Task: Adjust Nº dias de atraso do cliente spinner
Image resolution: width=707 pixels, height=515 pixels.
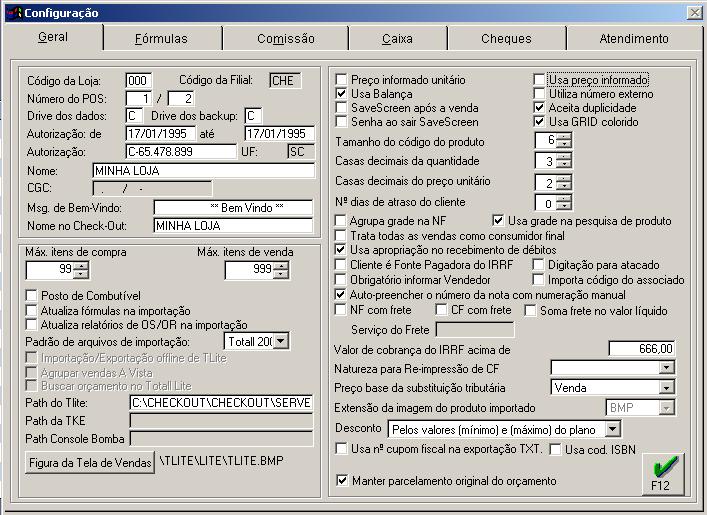Action: pyautogui.click(x=564, y=203)
